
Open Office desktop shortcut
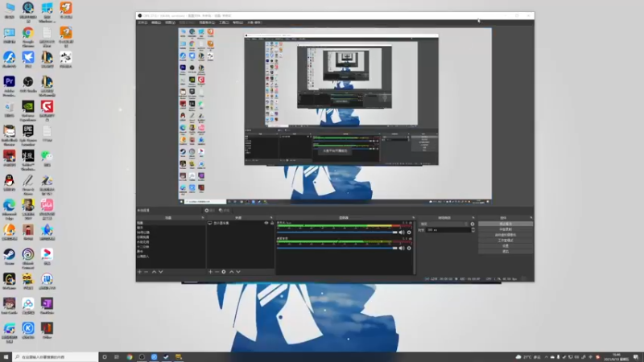47,331
